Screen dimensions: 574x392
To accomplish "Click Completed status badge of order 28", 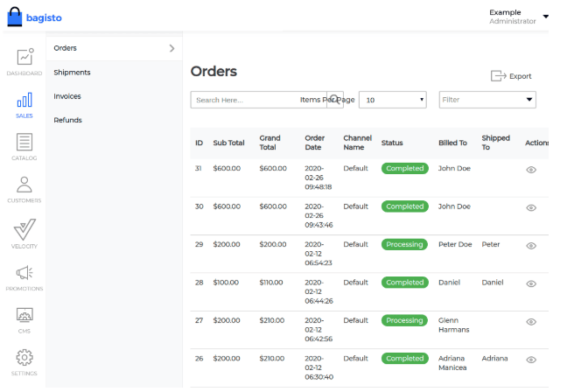I will 404,283.
